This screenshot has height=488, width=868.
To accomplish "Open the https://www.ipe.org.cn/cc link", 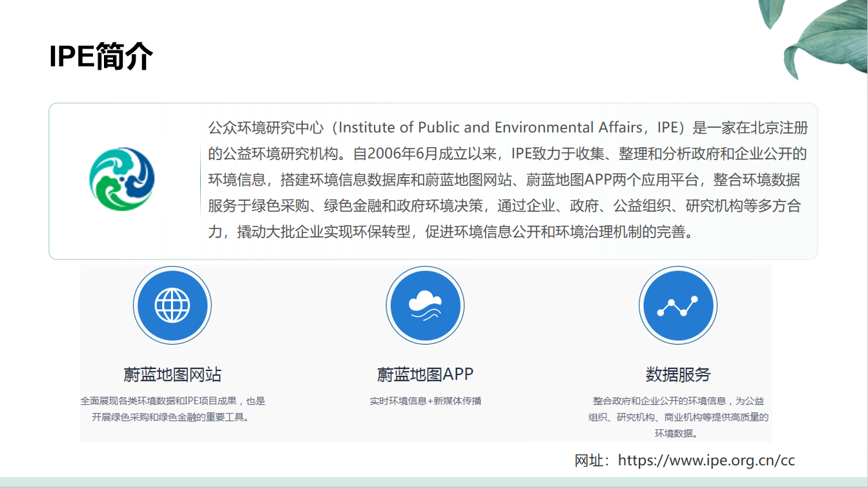I will coord(707,460).
